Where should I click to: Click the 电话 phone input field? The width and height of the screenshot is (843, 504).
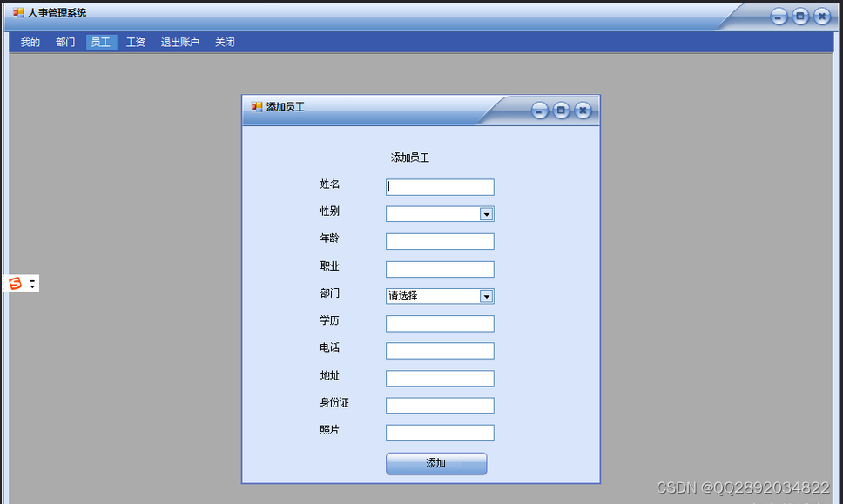pos(439,350)
